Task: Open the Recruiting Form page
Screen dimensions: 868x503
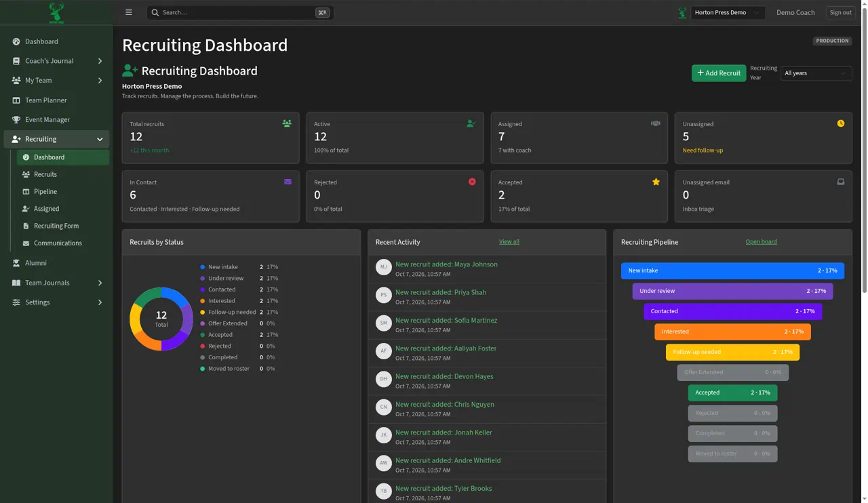Action: tap(62, 226)
